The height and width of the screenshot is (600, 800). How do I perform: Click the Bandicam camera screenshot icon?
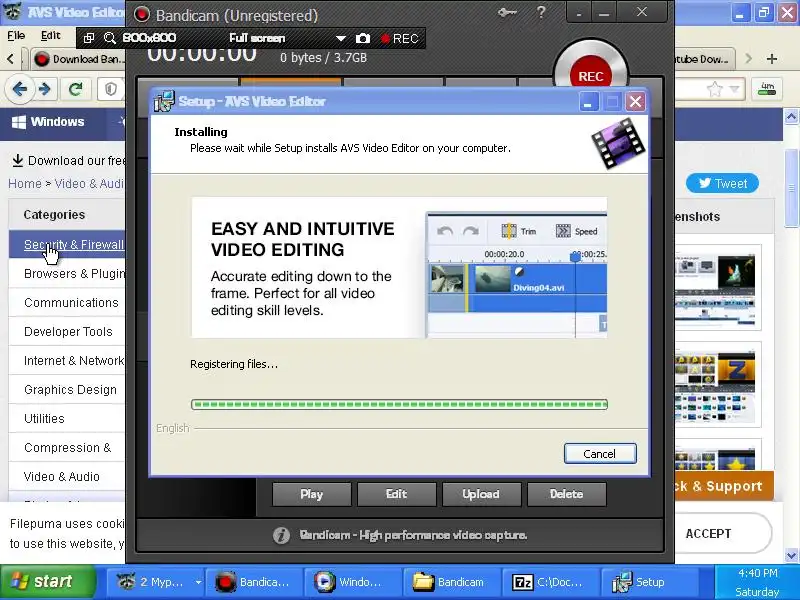click(363, 38)
